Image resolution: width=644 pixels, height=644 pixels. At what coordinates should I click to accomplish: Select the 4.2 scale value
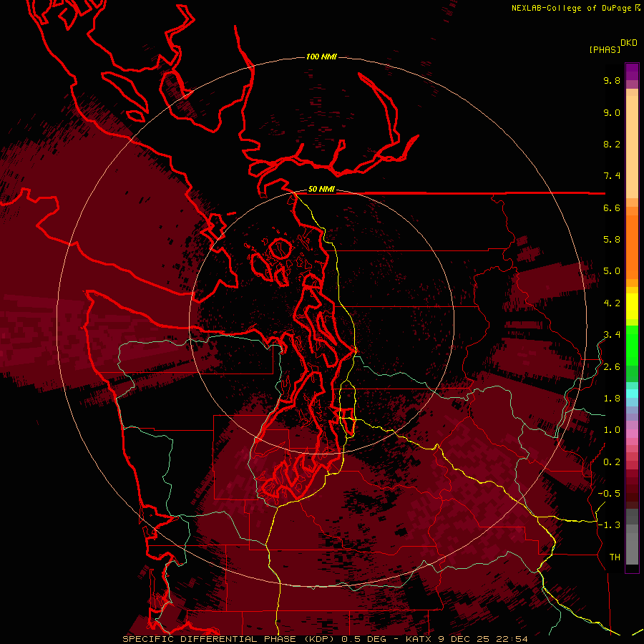click(x=612, y=303)
